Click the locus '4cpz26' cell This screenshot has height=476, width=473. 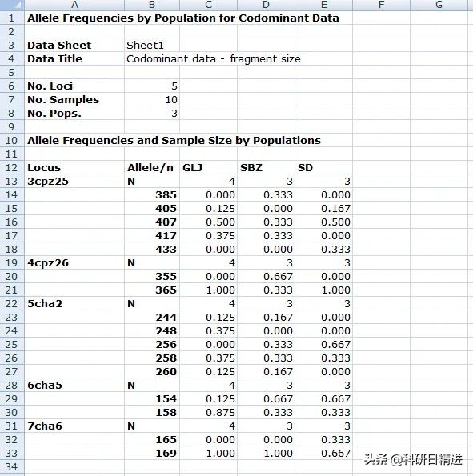(x=74, y=263)
